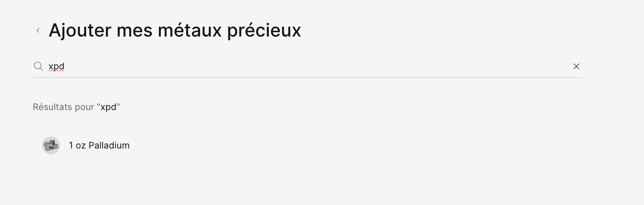Click the "Résultats pour xpd" label
This screenshot has width=644, height=205.
(76, 107)
